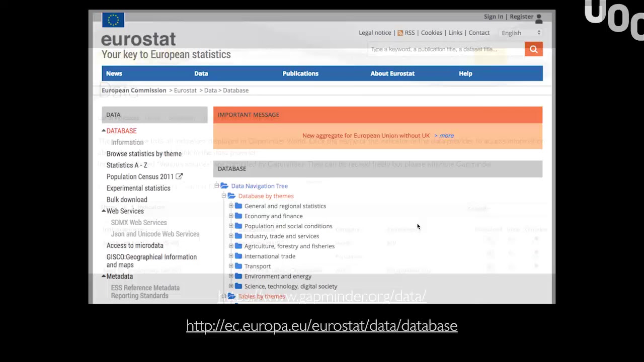This screenshot has width=644, height=362.
Task: Collapse the DATABASE section in the sidebar
Action: point(104,131)
